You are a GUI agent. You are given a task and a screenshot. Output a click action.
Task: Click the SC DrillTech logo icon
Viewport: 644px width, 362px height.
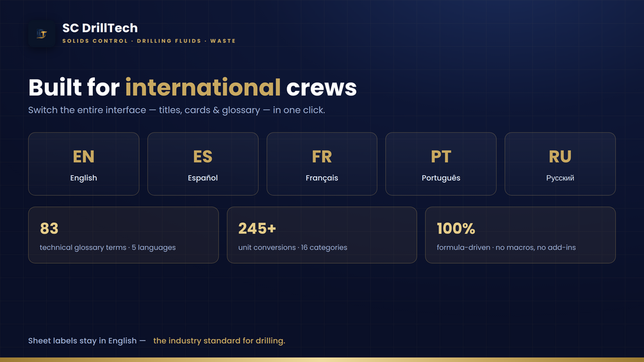(42, 34)
